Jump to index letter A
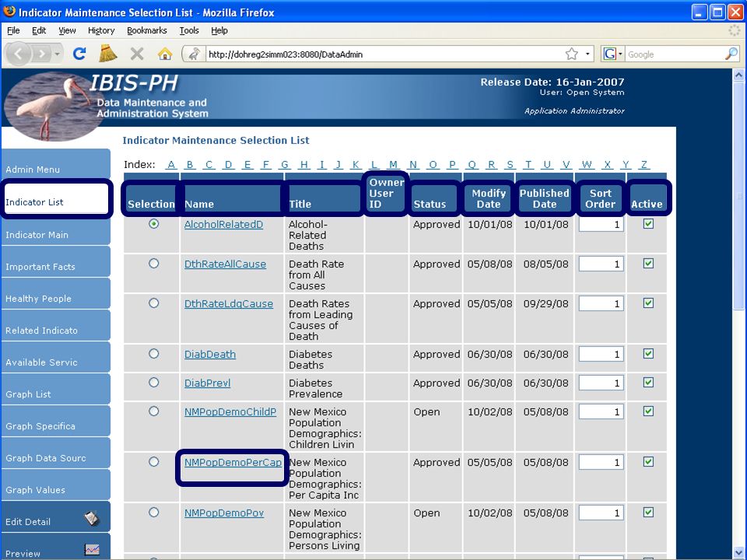 171,165
